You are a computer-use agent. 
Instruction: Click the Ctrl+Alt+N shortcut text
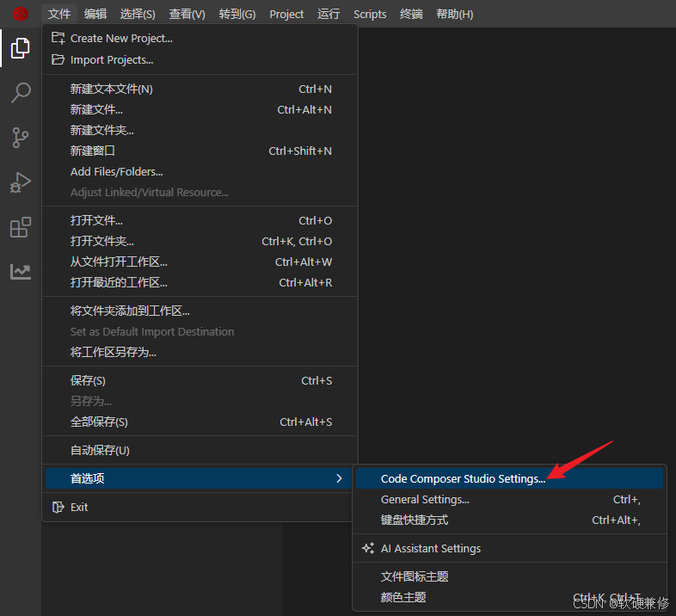pos(304,109)
